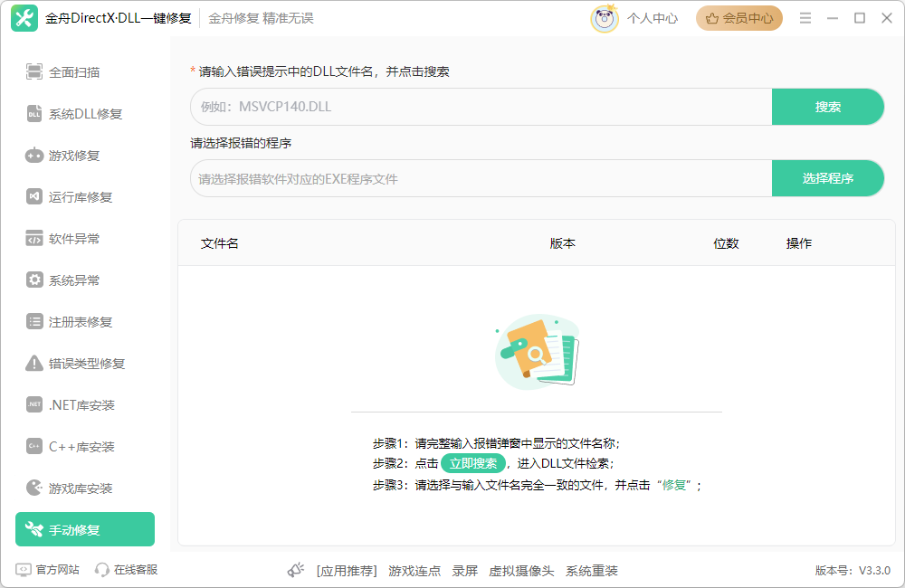This screenshot has width=905, height=588.
Task: Click the app logo in title bar
Action: pos(24,18)
